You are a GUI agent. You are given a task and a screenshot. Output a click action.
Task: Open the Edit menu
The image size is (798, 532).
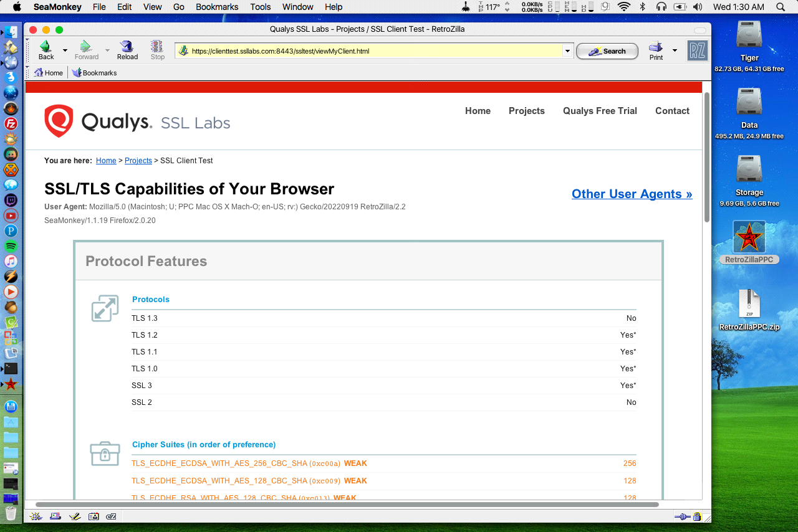125,7
